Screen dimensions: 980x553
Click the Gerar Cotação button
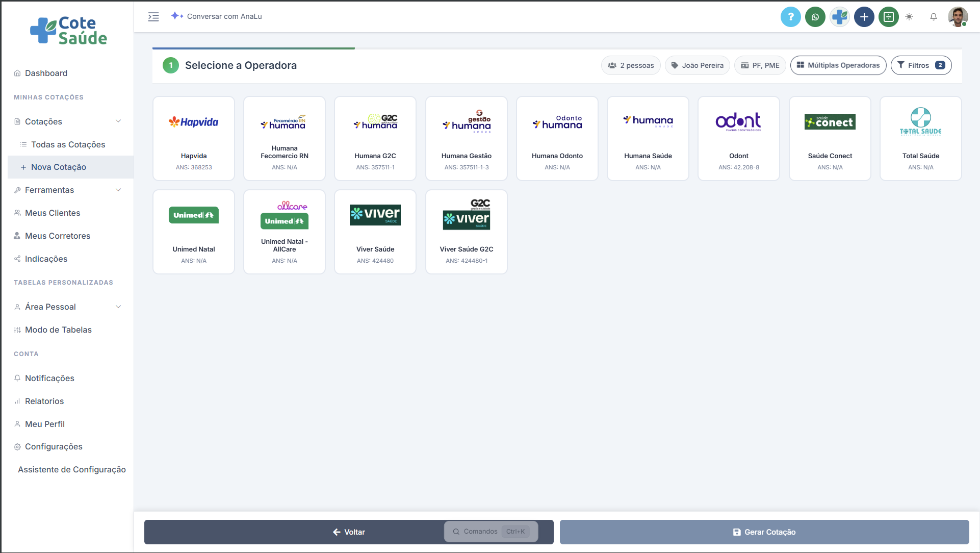pyautogui.click(x=764, y=532)
